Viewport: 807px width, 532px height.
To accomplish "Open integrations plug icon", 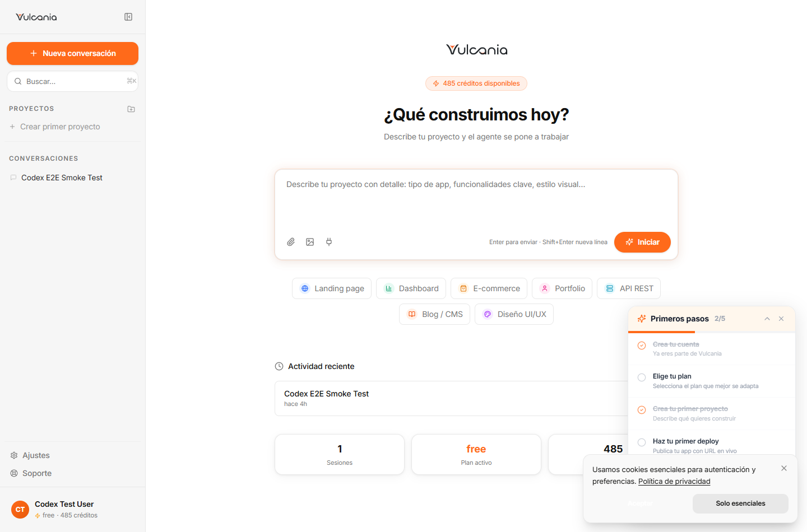I will (x=329, y=242).
